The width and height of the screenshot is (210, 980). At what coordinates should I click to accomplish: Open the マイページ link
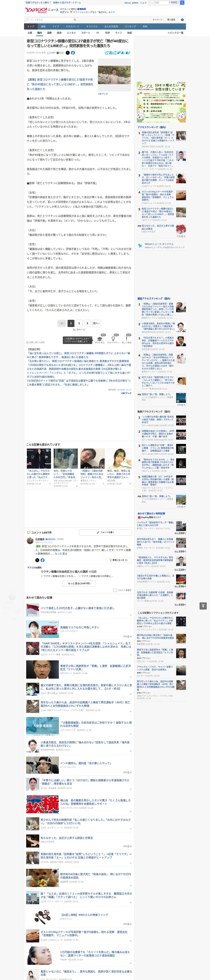click(x=157, y=20)
